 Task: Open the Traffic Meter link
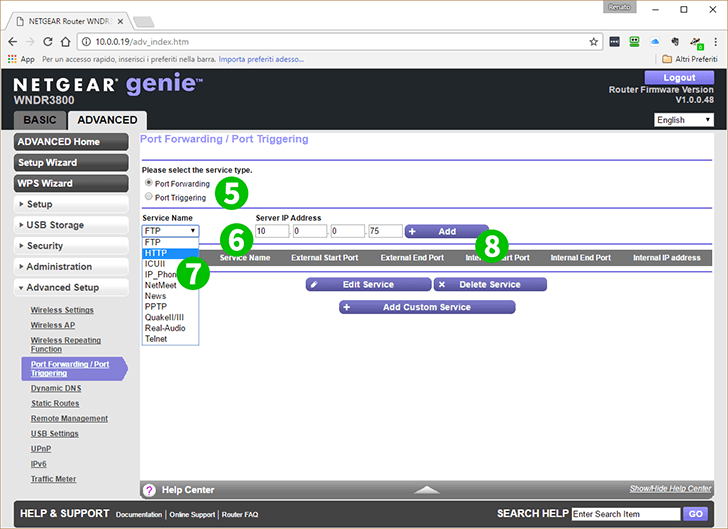[x=53, y=479]
